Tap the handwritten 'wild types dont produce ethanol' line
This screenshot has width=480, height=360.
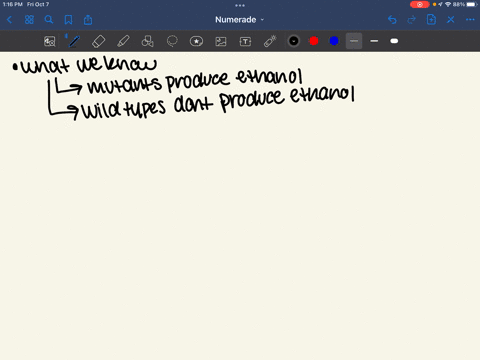tap(218, 103)
